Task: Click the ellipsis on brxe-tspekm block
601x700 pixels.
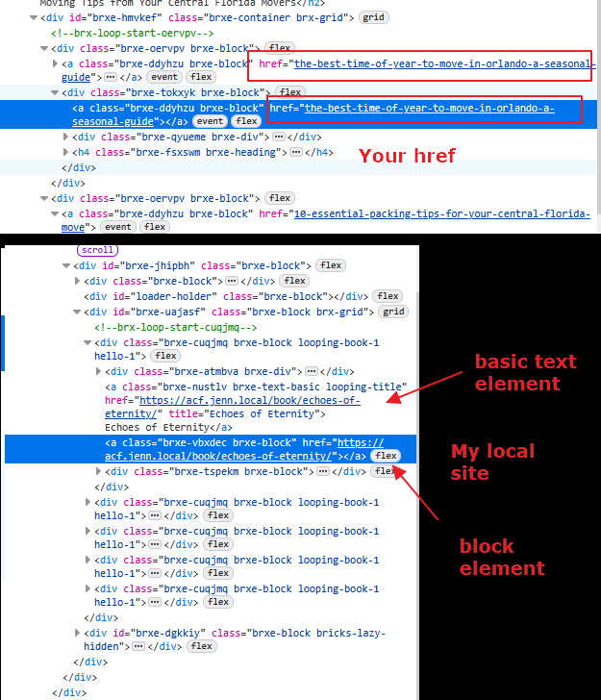Action: pos(324,472)
